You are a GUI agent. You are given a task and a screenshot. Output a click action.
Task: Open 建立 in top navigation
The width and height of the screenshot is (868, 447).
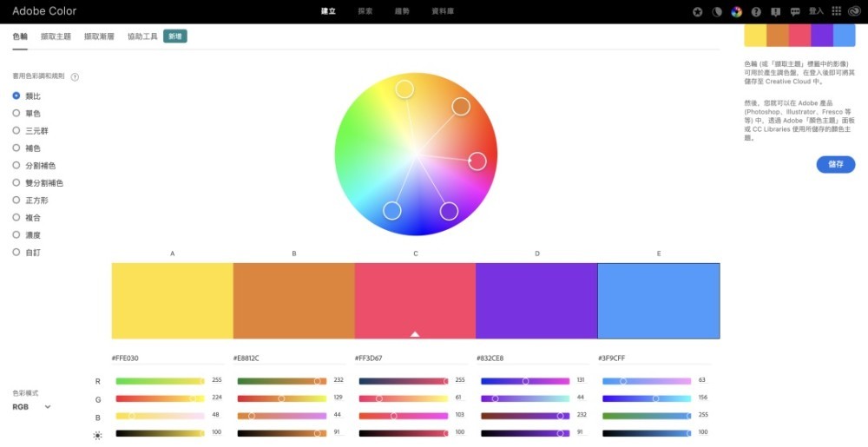[328, 11]
